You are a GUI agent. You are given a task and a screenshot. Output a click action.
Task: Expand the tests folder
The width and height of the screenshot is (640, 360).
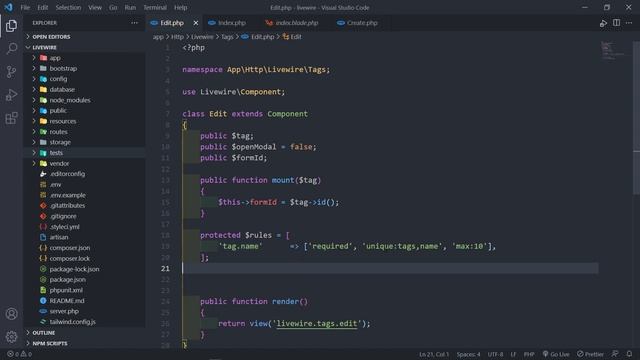[x=85, y=153]
